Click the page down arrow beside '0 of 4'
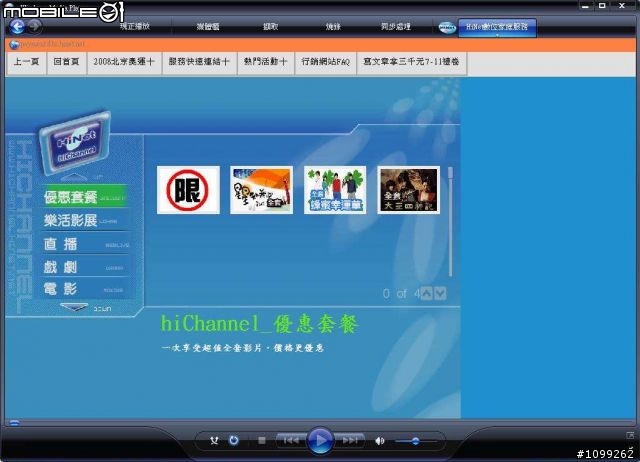The height and width of the screenshot is (462, 640). tap(440, 293)
